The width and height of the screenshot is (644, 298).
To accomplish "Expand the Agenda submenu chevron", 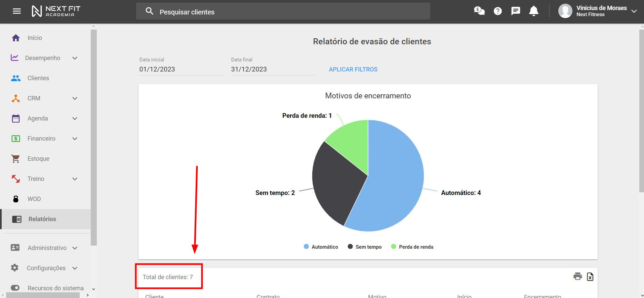I will (x=75, y=118).
